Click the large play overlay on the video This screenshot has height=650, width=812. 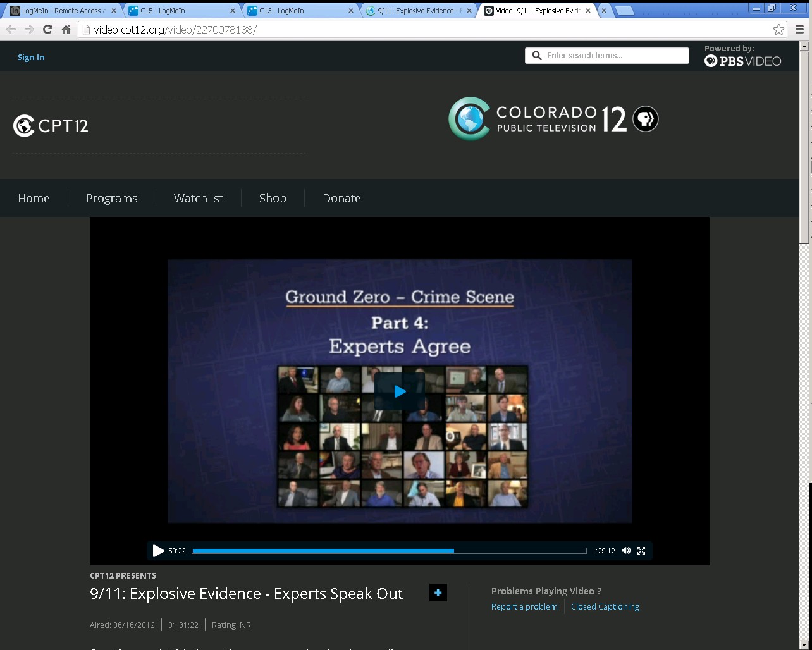click(x=400, y=391)
